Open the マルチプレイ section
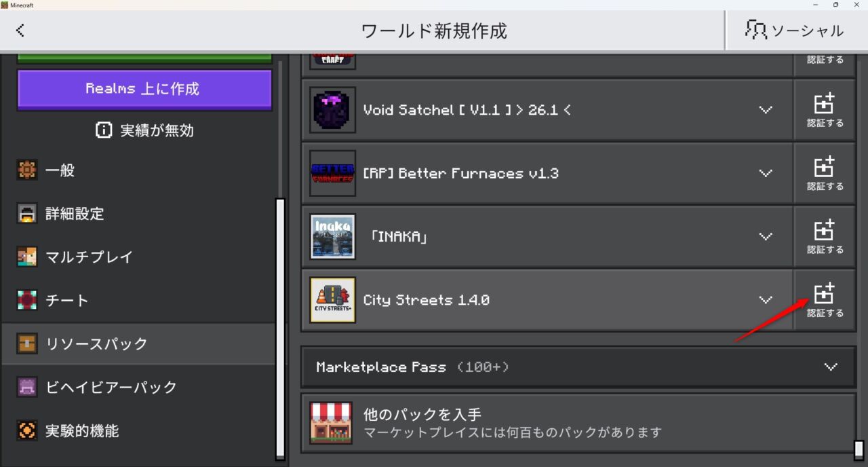 click(x=138, y=257)
